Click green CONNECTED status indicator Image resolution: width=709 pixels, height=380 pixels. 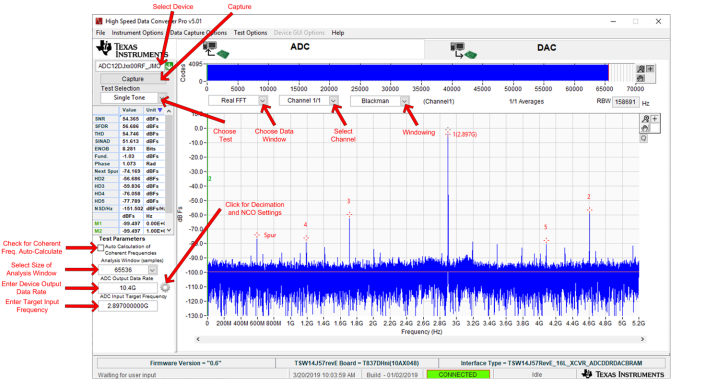(458, 375)
